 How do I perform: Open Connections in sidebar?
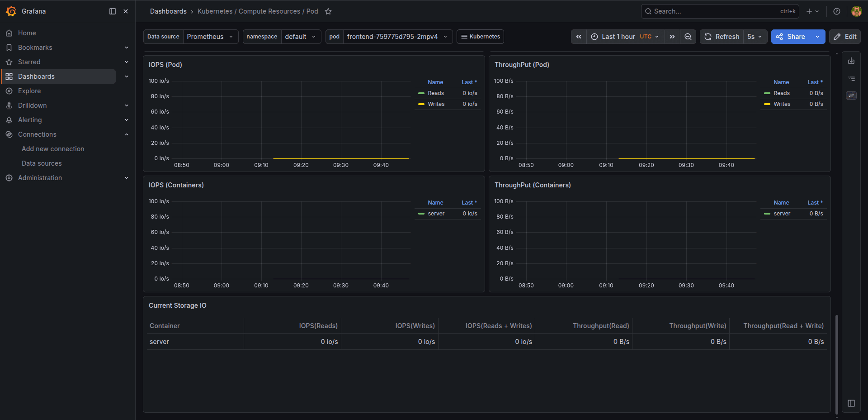(x=37, y=134)
